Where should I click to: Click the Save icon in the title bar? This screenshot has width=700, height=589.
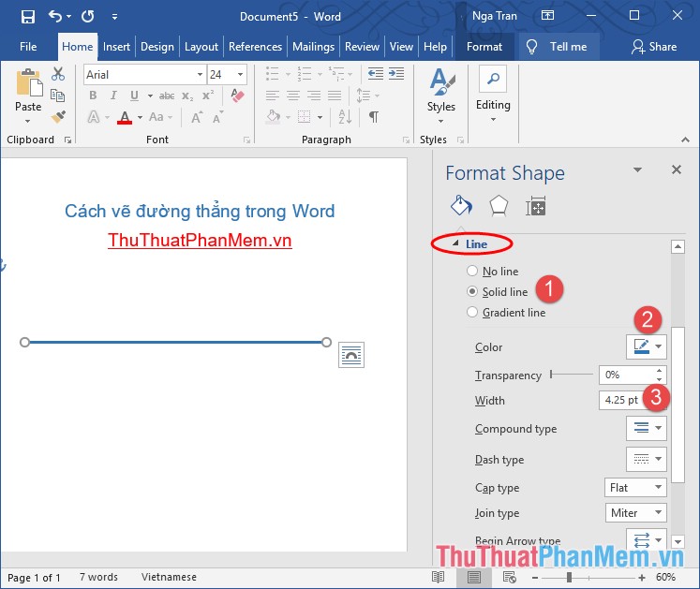(28, 17)
